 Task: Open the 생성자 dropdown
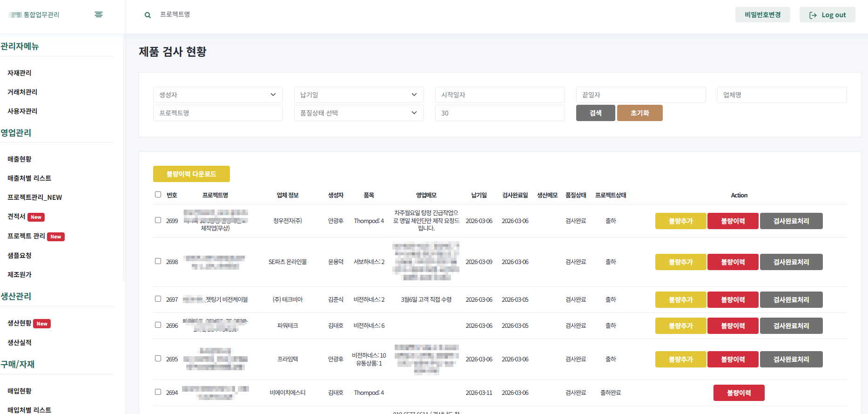[x=218, y=95]
